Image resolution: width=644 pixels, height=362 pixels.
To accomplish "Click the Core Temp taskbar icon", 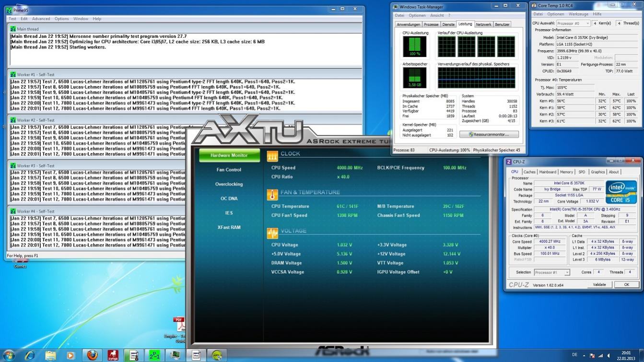I will pos(134,355).
